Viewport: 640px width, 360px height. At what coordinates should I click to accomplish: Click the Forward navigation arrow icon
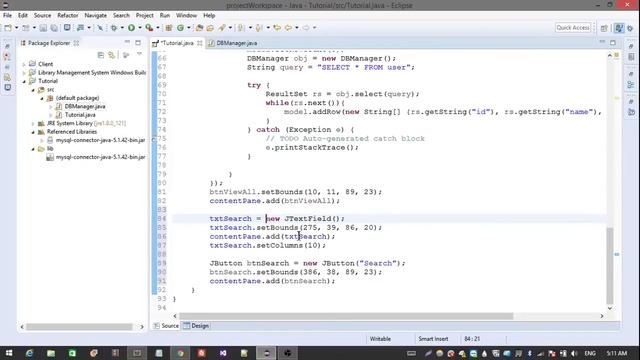pyautogui.click(x=306, y=28)
